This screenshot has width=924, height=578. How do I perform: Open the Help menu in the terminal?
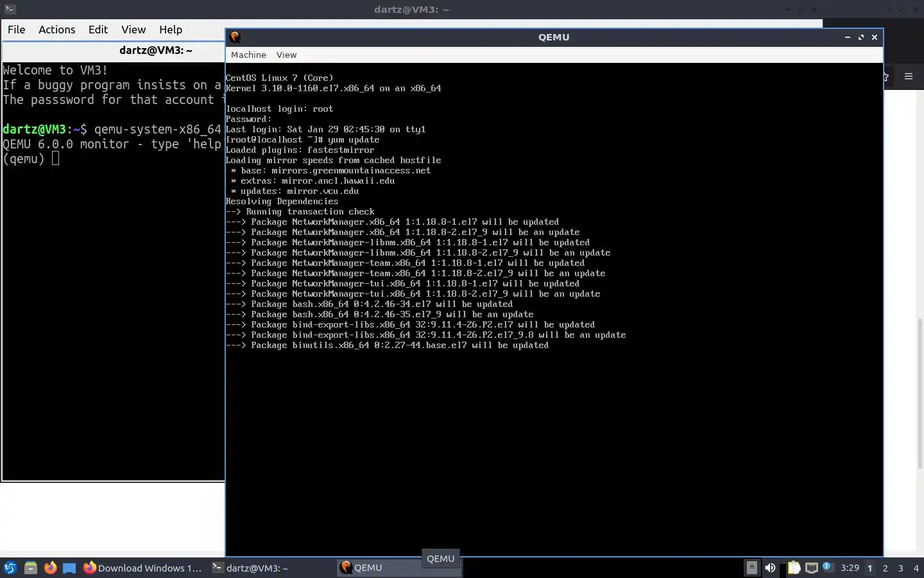point(171,30)
